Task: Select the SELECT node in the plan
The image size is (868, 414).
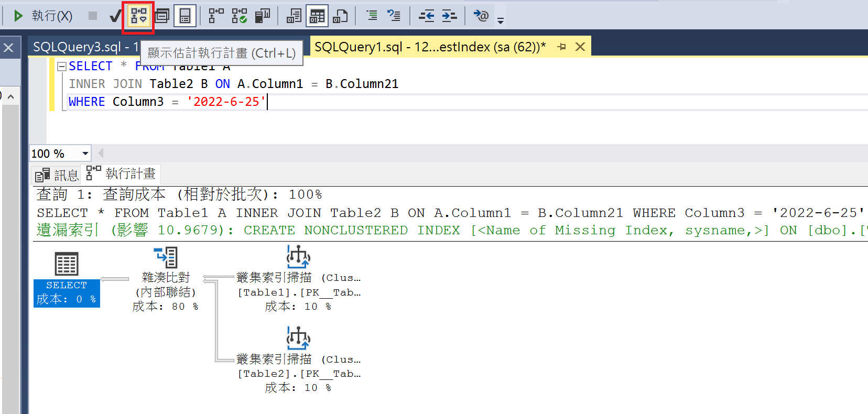Action: (x=67, y=279)
